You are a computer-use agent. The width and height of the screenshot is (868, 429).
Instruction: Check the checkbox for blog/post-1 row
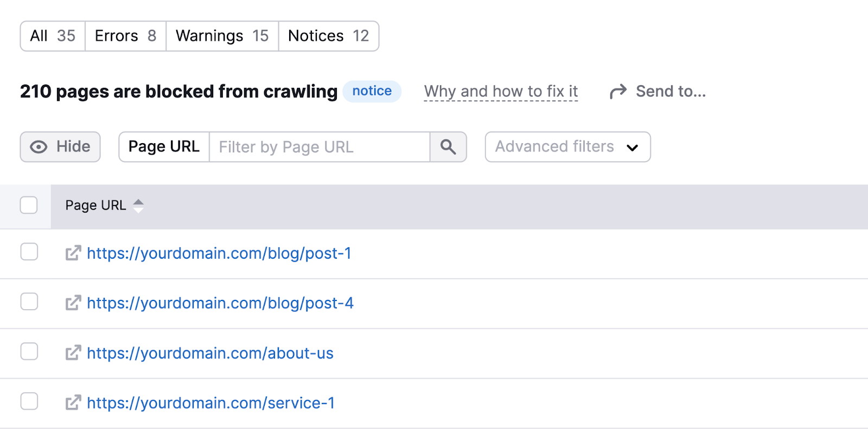(29, 252)
